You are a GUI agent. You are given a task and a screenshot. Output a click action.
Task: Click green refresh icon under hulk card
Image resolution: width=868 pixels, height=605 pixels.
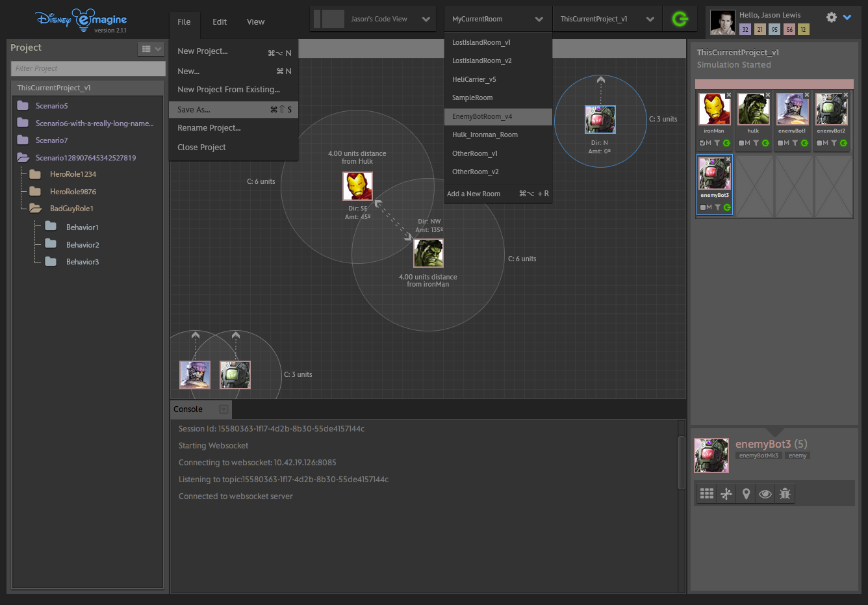pos(765,143)
